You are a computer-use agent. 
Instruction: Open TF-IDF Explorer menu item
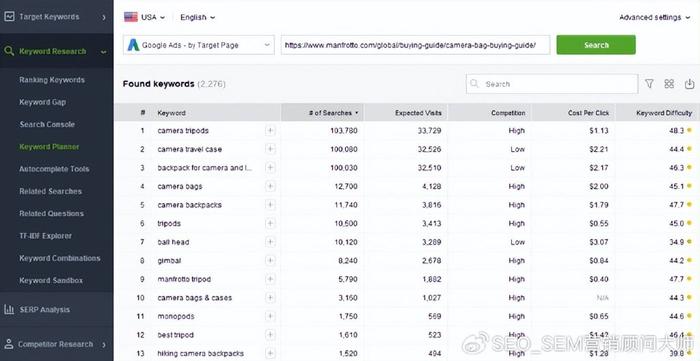click(x=45, y=236)
